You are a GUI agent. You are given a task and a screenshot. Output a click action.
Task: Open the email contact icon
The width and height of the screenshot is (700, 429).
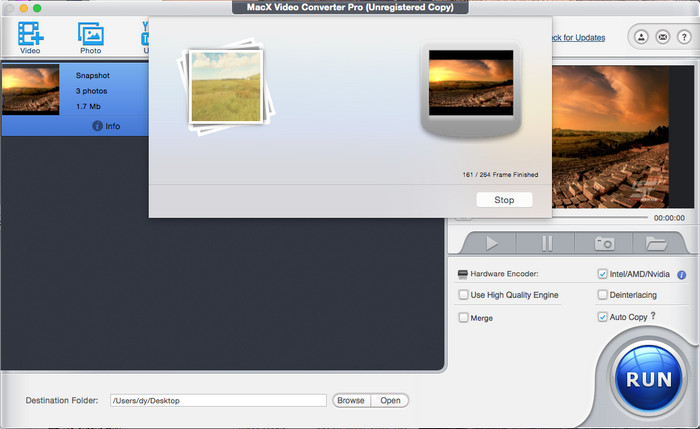pyautogui.click(x=662, y=37)
